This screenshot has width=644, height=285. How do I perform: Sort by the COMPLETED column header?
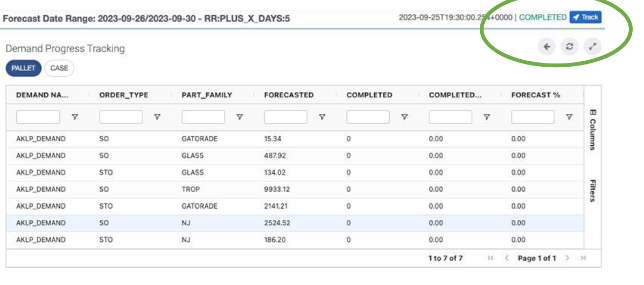pos(369,95)
